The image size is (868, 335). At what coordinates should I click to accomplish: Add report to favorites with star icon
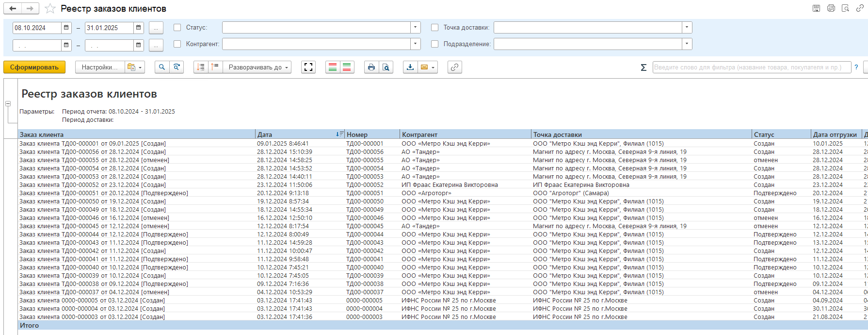[x=50, y=9]
